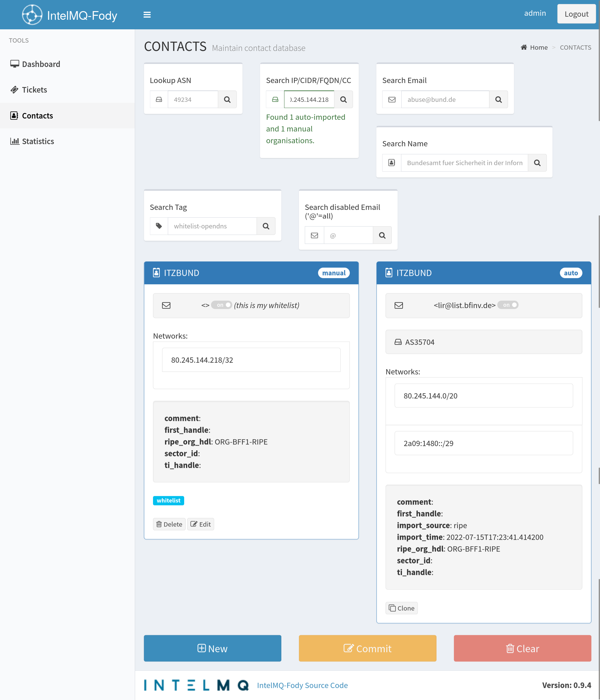Open Tickets in the sidebar
The height and width of the screenshot is (700, 600).
click(x=34, y=90)
